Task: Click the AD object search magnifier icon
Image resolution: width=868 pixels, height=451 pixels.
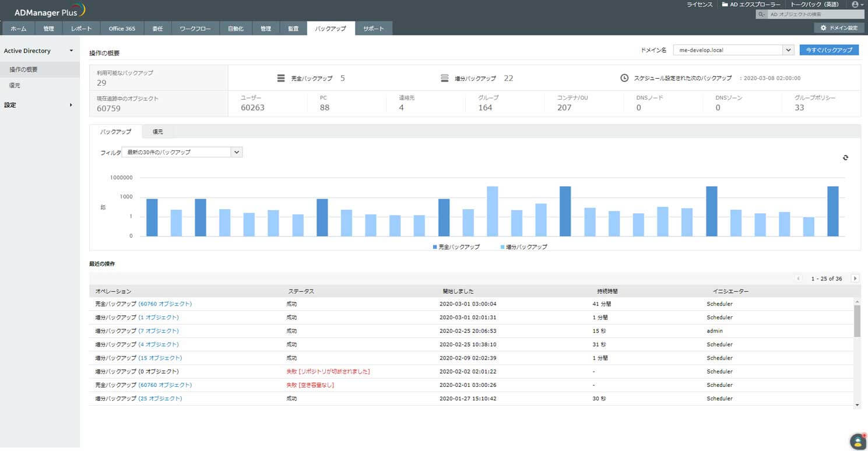Action: point(761,15)
